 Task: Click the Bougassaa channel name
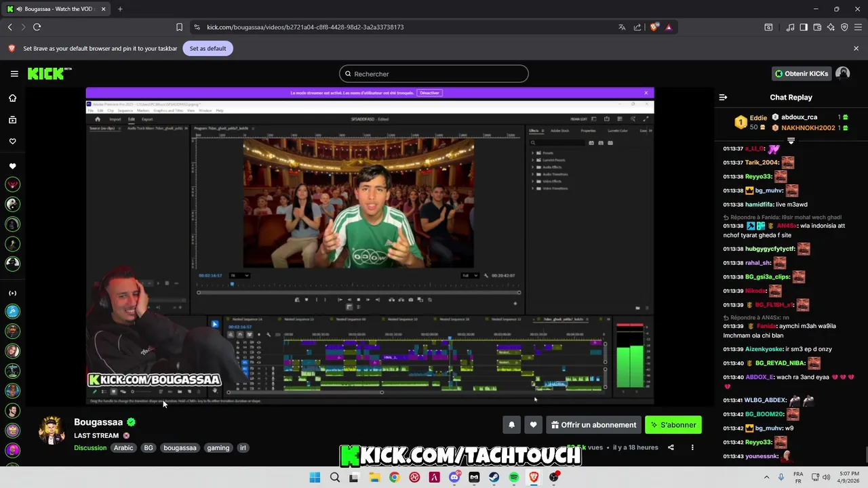click(98, 422)
